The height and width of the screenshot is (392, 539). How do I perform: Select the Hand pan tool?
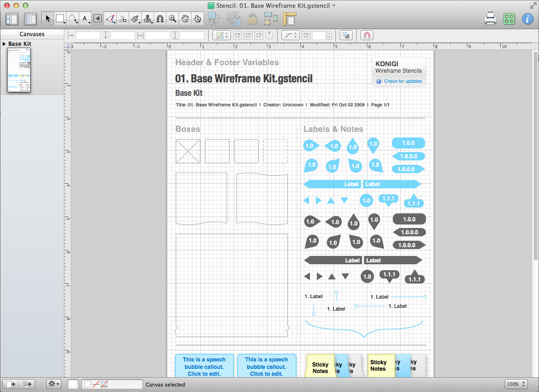click(185, 19)
